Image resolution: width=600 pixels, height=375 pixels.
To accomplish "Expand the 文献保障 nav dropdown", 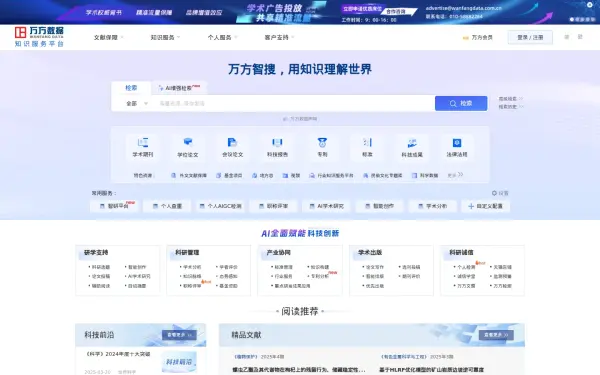I will click(x=109, y=38).
